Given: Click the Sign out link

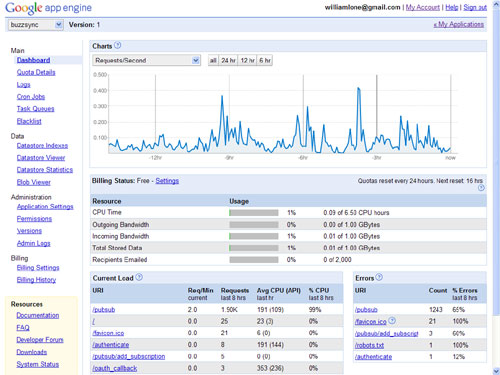Looking at the screenshot, I should (x=475, y=7).
